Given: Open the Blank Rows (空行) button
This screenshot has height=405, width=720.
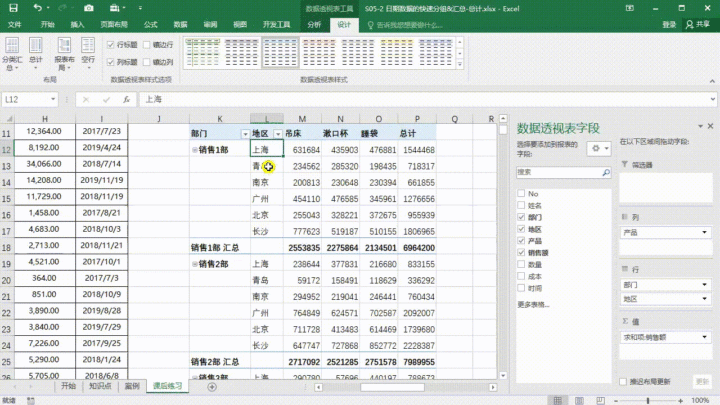Looking at the screenshot, I should (88, 54).
